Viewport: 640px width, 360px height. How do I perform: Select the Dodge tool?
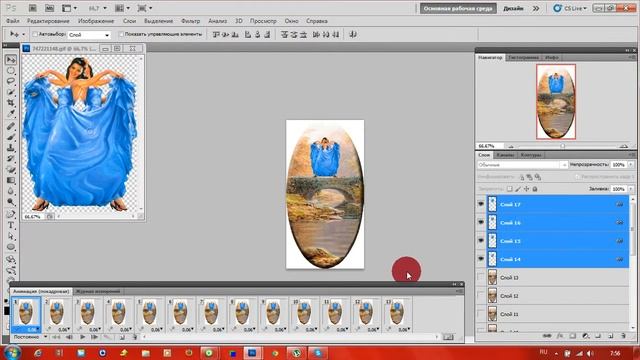[x=11, y=202]
